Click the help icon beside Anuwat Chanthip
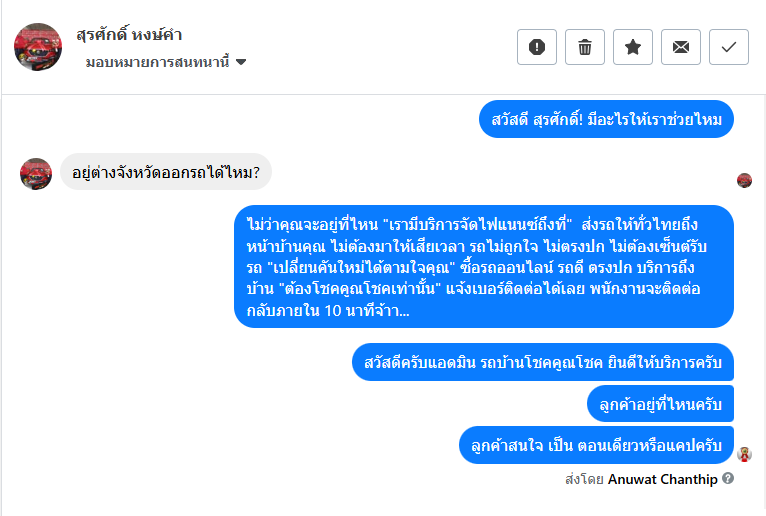The width and height of the screenshot is (766, 516). click(x=728, y=479)
